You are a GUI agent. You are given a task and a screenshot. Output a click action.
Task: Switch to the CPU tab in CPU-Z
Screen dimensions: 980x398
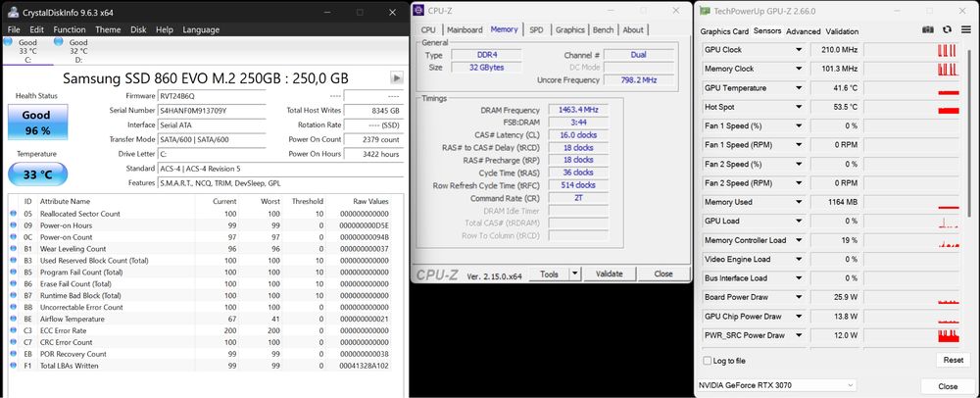428,30
